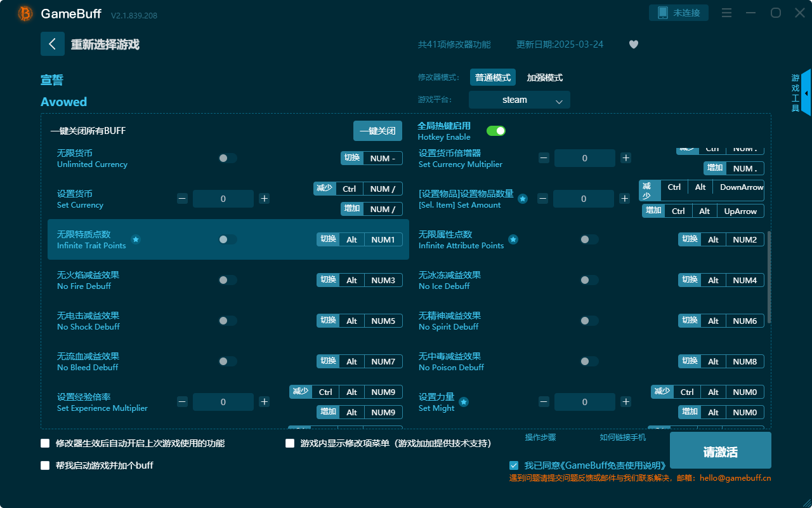Click star icon beside Infinite Trait Points
812x508 pixels.
click(x=136, y=239)
